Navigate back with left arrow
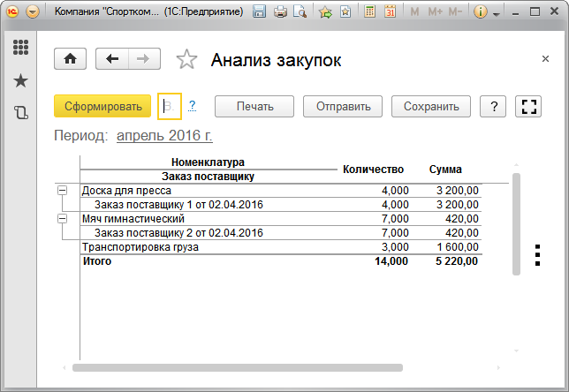Viewport: 569px width, 392px height. point(112,59)
